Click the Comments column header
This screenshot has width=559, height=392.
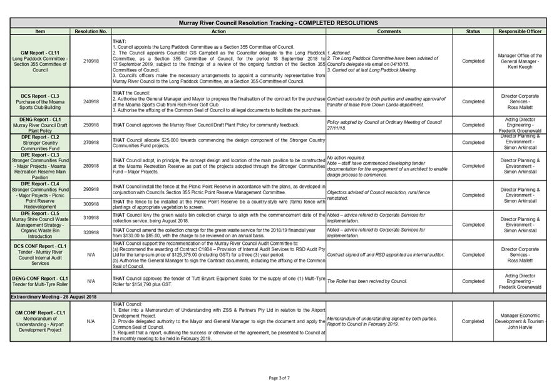[389, 31]
